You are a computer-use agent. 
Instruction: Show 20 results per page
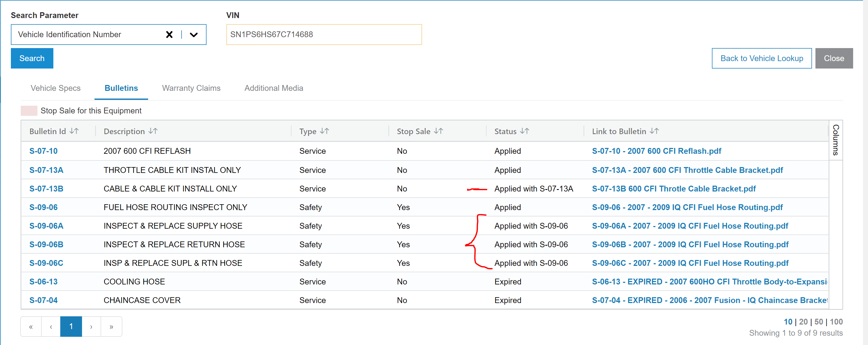[803, 322]
